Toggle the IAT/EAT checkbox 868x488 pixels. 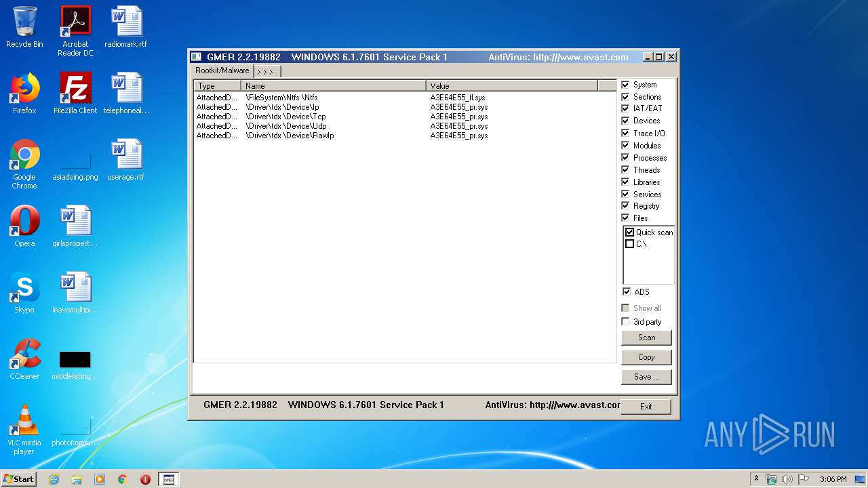(625, 108)
